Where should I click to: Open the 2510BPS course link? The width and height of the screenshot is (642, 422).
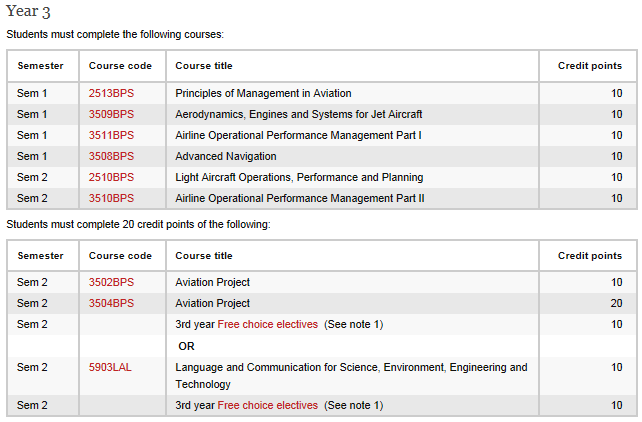coord(111,177)
